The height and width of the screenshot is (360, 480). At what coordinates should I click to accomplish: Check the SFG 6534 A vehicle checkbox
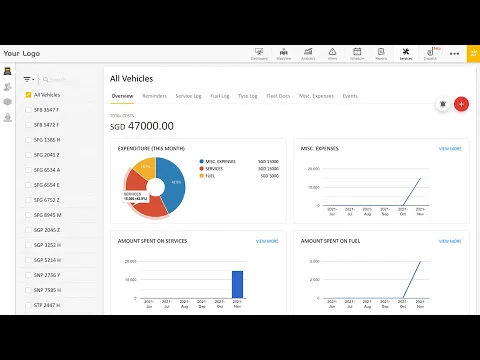28,170
